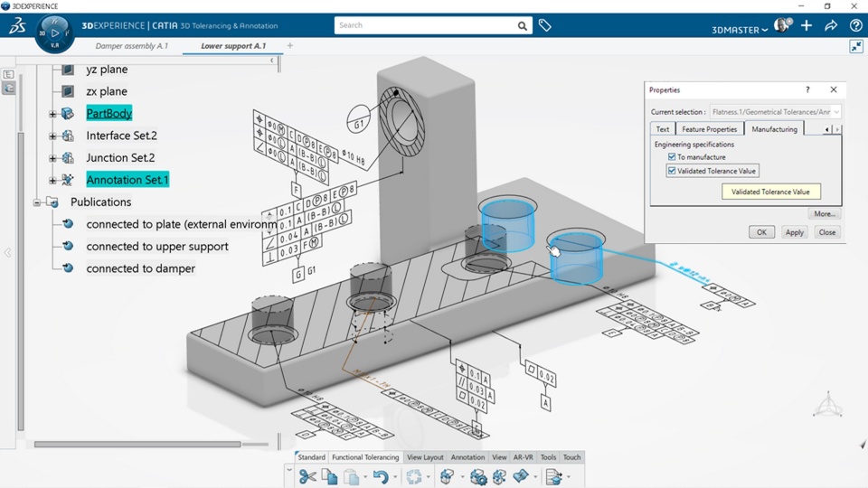The width and height of the screenshot is (868, 488).
Task: Click the Apply button
Action: [795, 232]
